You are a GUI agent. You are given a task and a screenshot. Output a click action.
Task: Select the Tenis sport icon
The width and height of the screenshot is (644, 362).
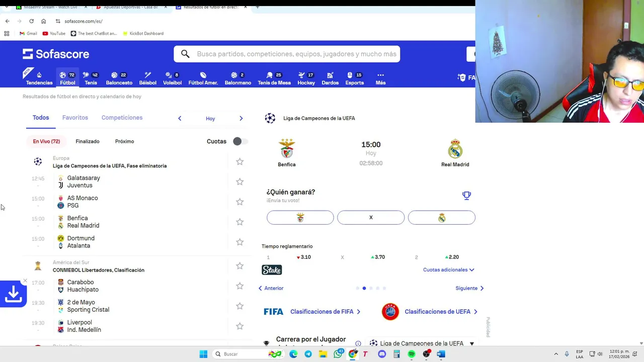pos(91,78)
